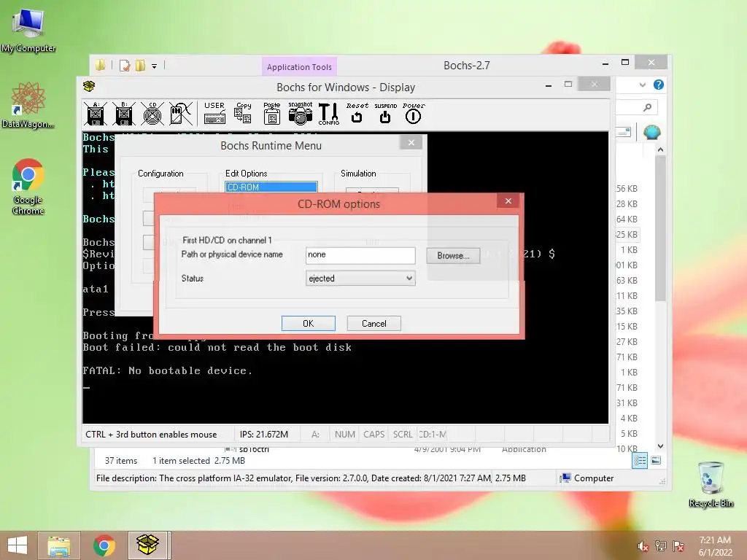Click floppy B: drive toolbar icon
Image resolution: width=747 pixels, height=560 pixels.
coord(124,114)
